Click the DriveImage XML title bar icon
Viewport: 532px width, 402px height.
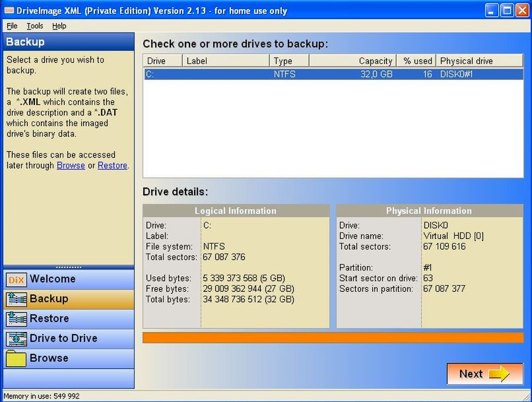9,11
